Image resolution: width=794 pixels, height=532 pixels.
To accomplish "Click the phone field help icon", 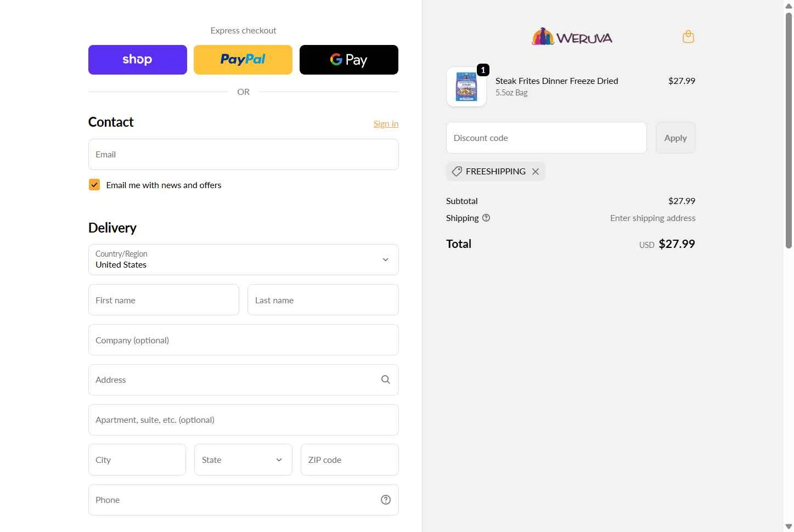I will pyautogui.click(x=386, y=500).
